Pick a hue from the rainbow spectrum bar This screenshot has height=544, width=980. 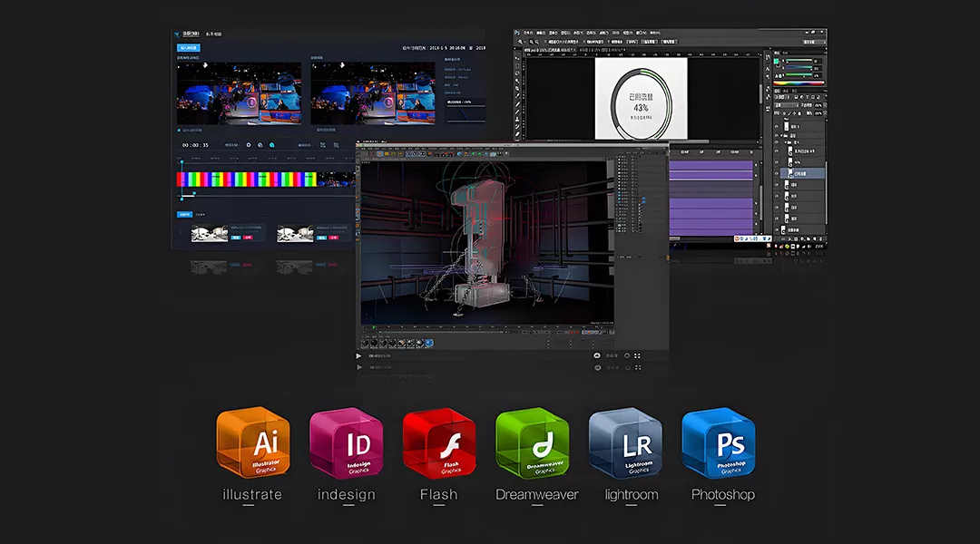(x=799, y=83)
